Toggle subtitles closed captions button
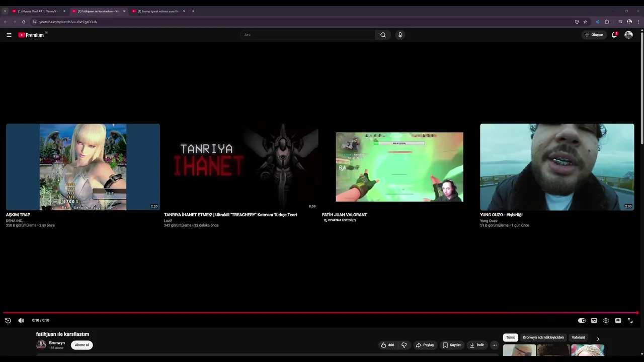The image size is (644, 362). (594, 320)
